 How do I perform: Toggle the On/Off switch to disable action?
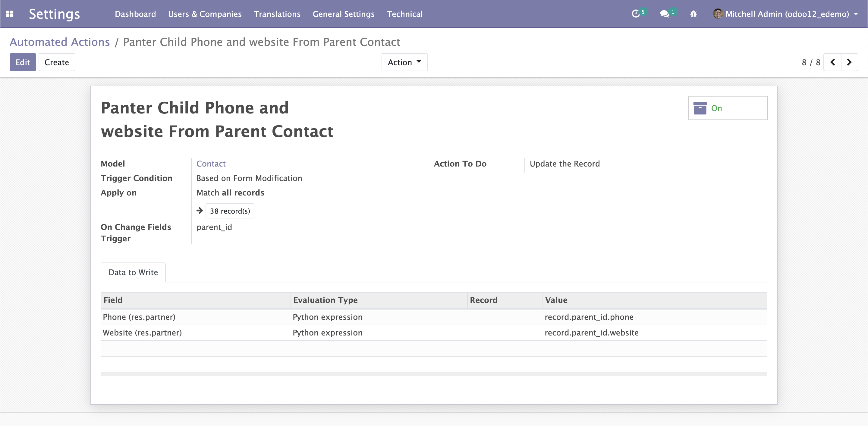(728, 108)
